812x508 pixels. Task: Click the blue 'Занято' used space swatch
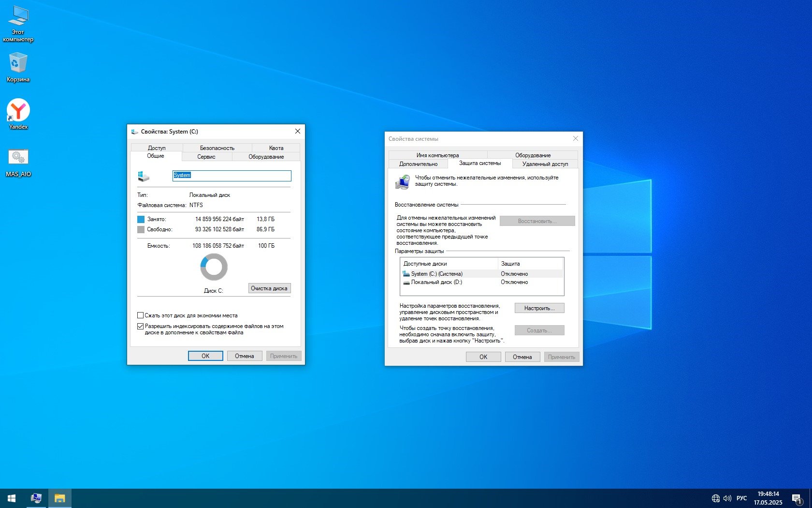point(141,219)
